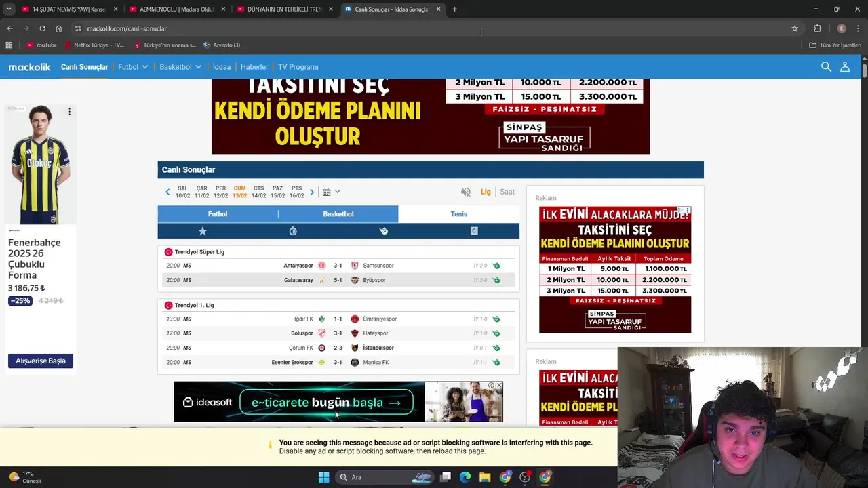Open File Explorer from the taskbar
Viewport: 868px width, 488px height.
click(485, 477)
